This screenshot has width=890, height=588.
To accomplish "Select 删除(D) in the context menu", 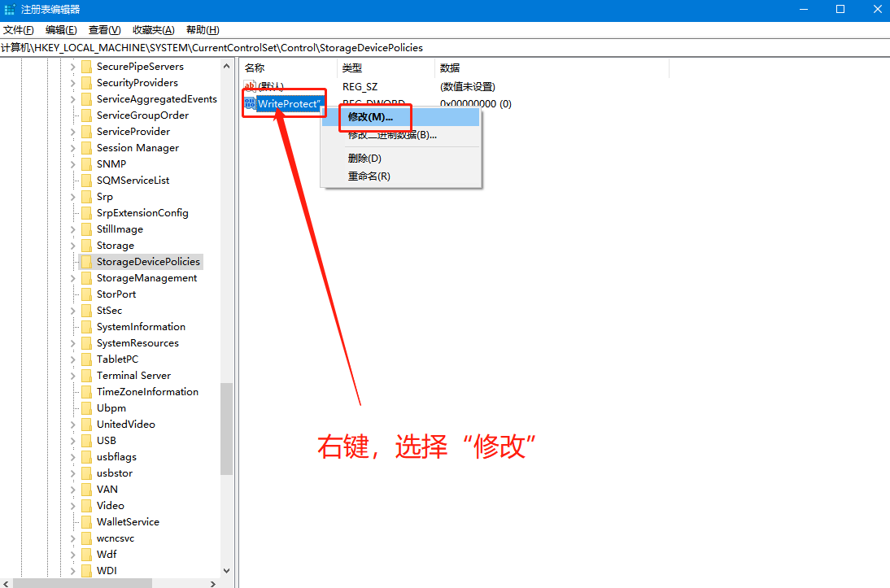I will pyautogui.click(x=364, y=159).
